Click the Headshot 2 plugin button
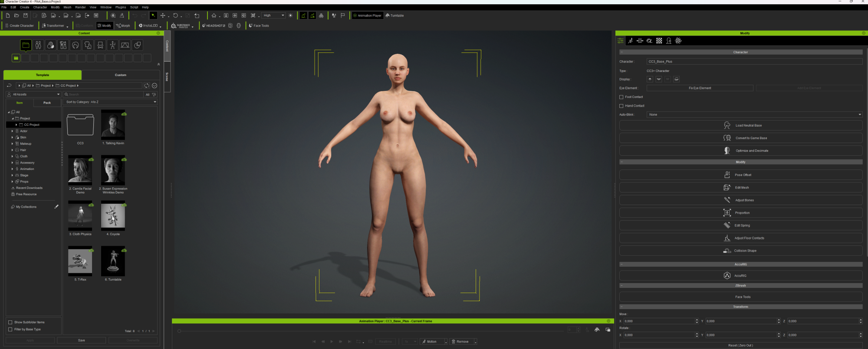Image resolution: width=868 pixels, height=349 pixels. coord(214,26)
